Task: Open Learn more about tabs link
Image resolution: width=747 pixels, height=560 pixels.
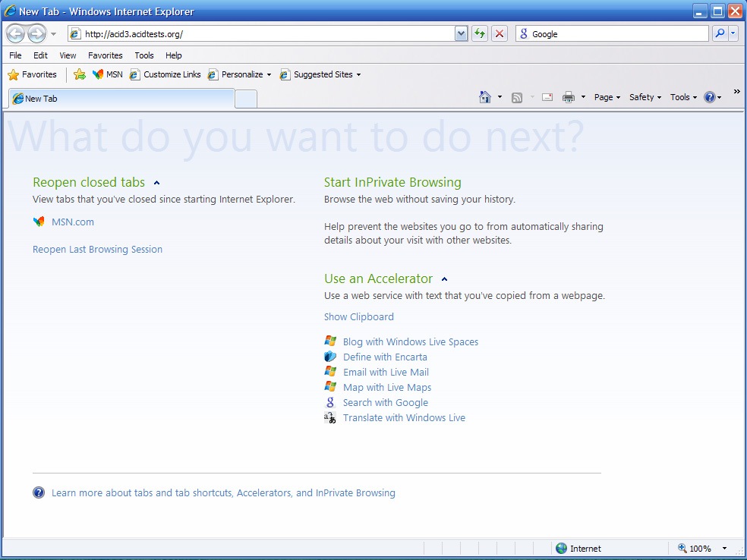Action: [223, 493]
